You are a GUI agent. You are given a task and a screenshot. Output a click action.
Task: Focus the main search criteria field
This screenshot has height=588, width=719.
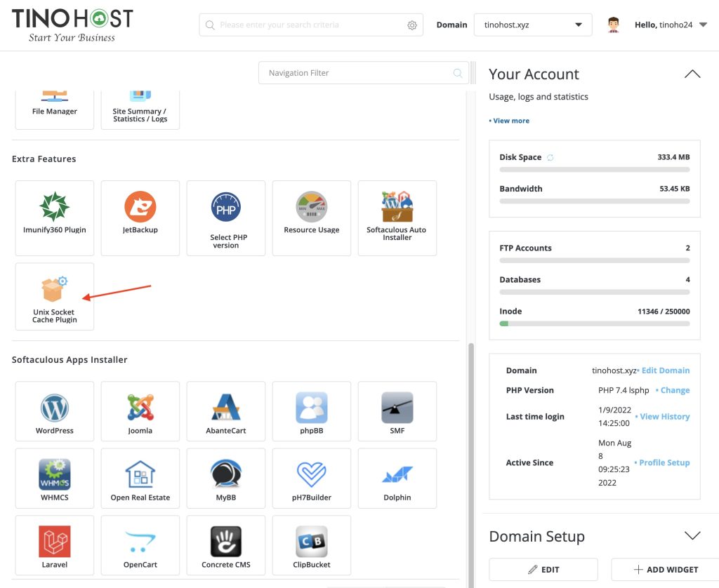pos(311,25)
